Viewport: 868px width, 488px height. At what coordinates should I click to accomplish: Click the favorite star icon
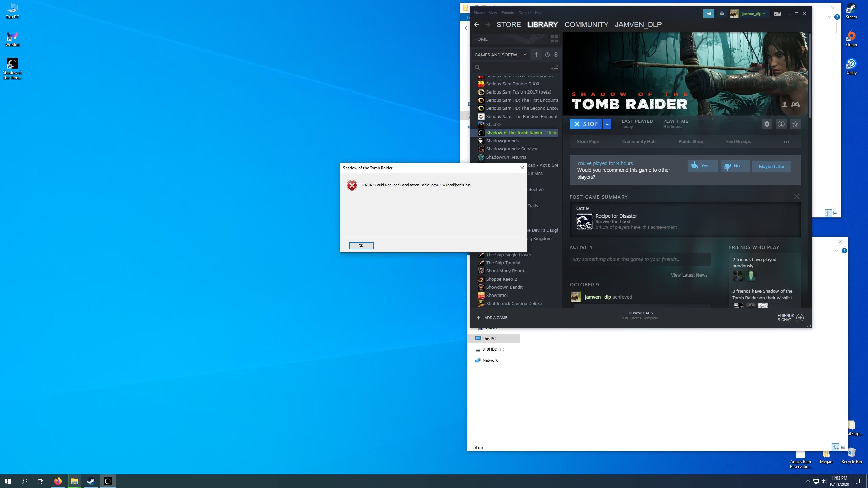(795, 124)
